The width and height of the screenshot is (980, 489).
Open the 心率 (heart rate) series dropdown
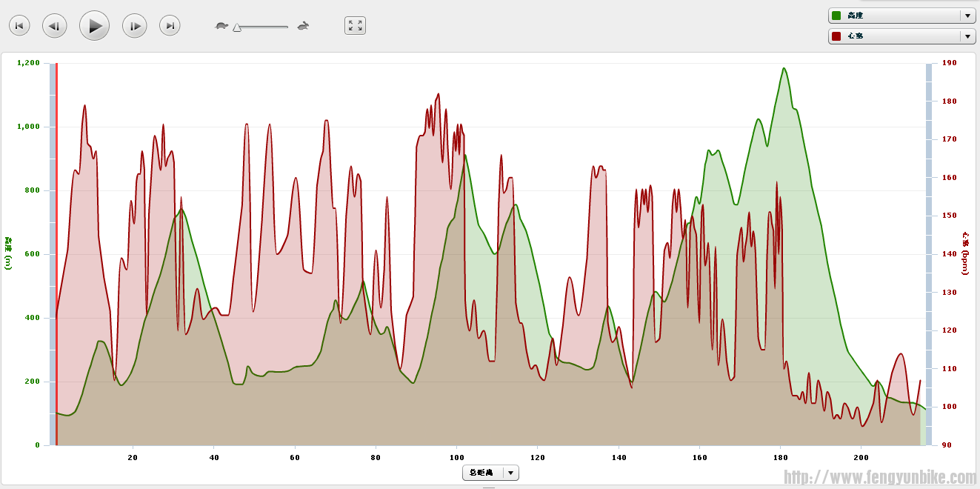pos(967,36)
